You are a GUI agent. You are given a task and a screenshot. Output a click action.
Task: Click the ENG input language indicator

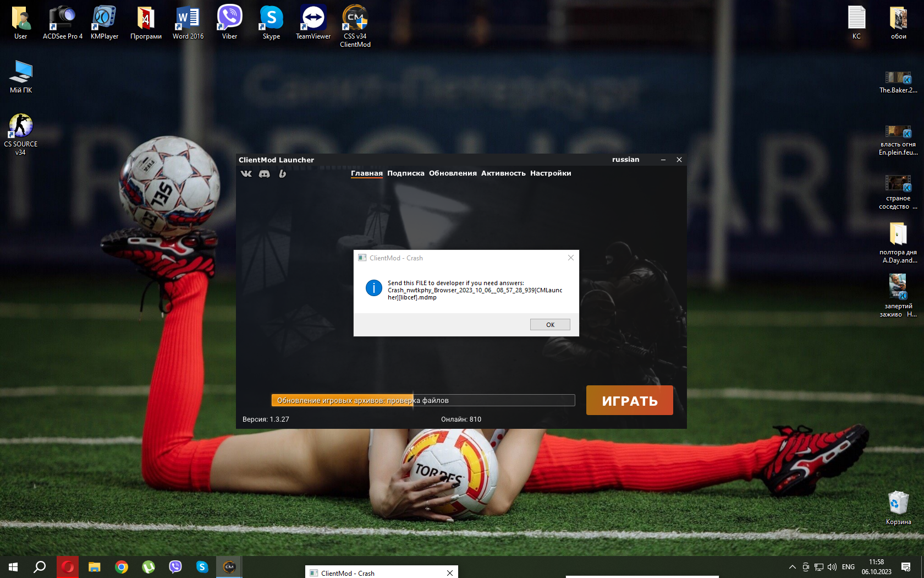pyautogui.click(x=848, y=566)
